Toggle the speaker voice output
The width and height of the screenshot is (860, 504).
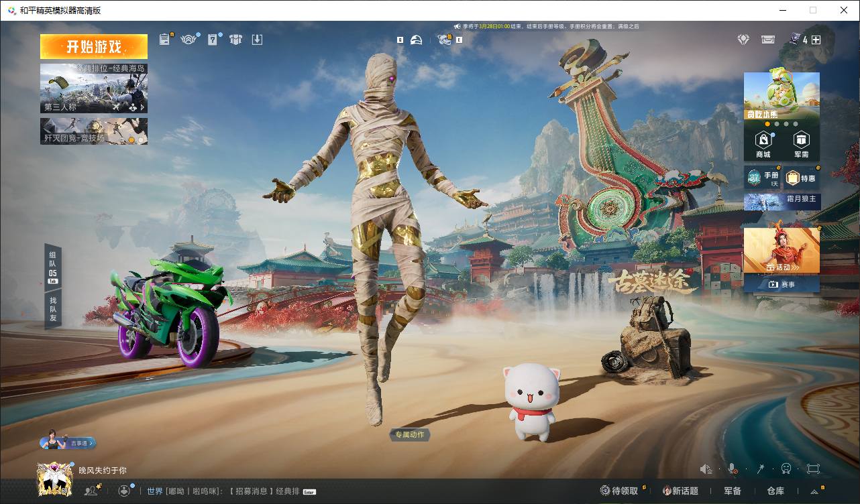[706, 469]
